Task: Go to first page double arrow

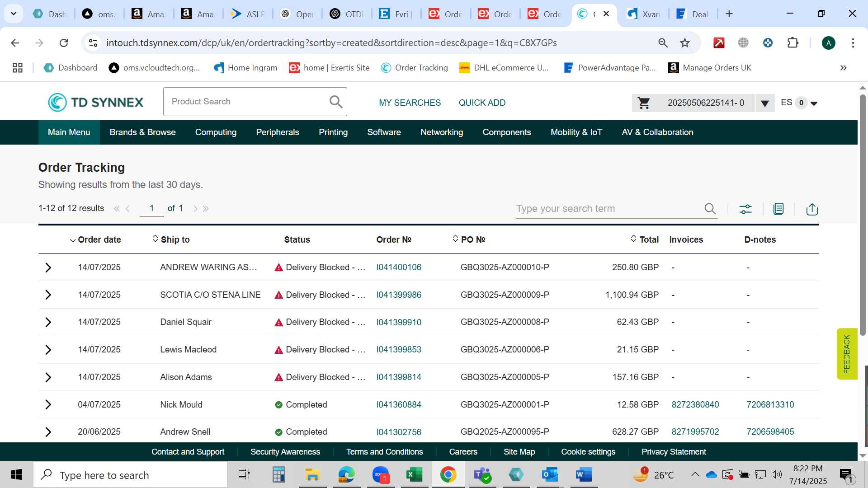Action: (x=117, y=208)
